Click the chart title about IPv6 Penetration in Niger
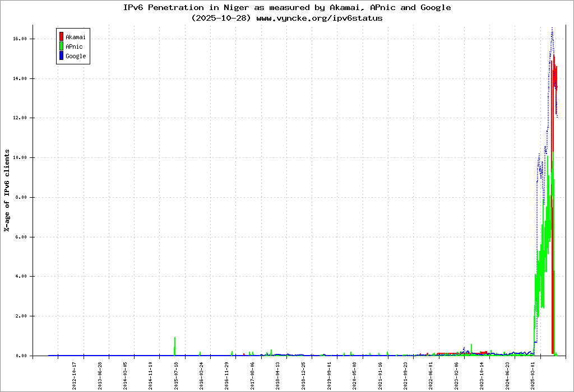Image resolution: width=574 pixels, height=392 pixels. tap(286, 8)
